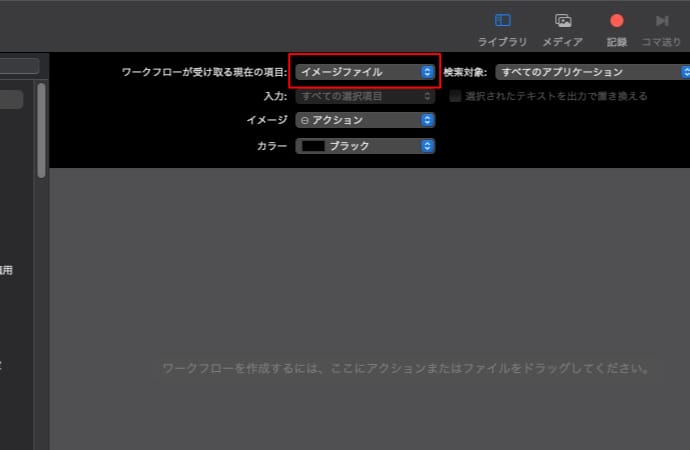Click the library search field in sidebar

tap(19, 66)
